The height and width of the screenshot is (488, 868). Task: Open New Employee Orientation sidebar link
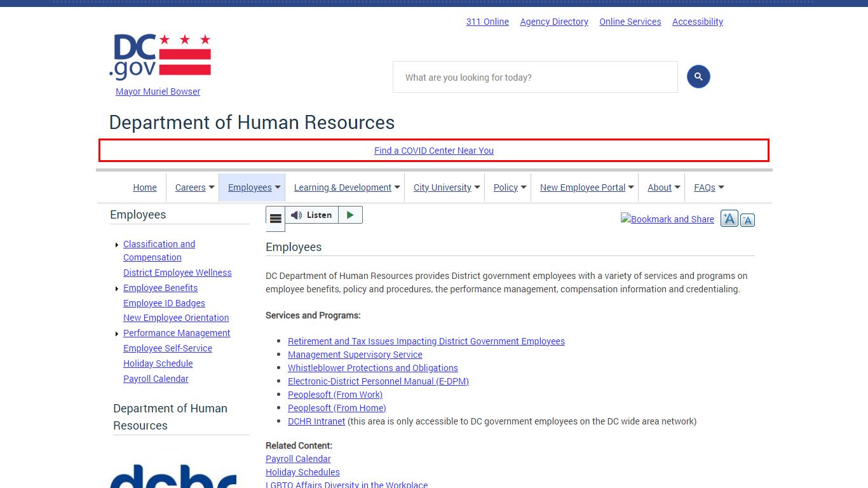coord(176,318)
